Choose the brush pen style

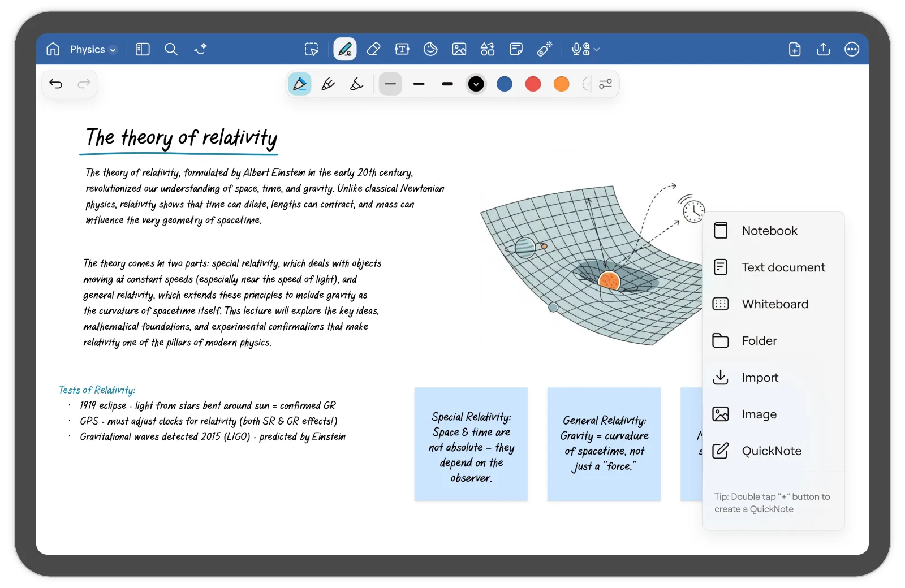click(x=356, y=84)
